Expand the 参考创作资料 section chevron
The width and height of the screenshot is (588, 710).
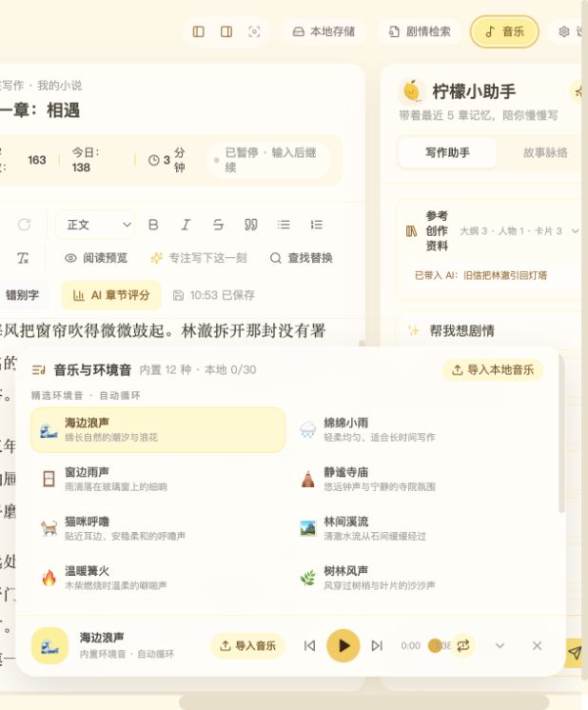(x=575, y=231)
